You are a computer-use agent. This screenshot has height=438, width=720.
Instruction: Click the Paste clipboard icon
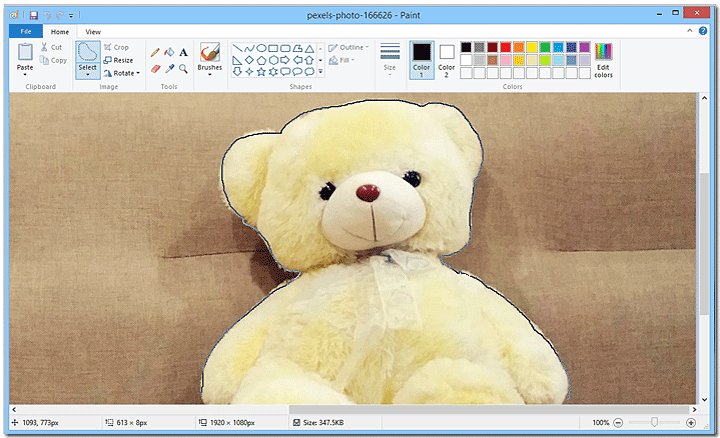point(25,52)
